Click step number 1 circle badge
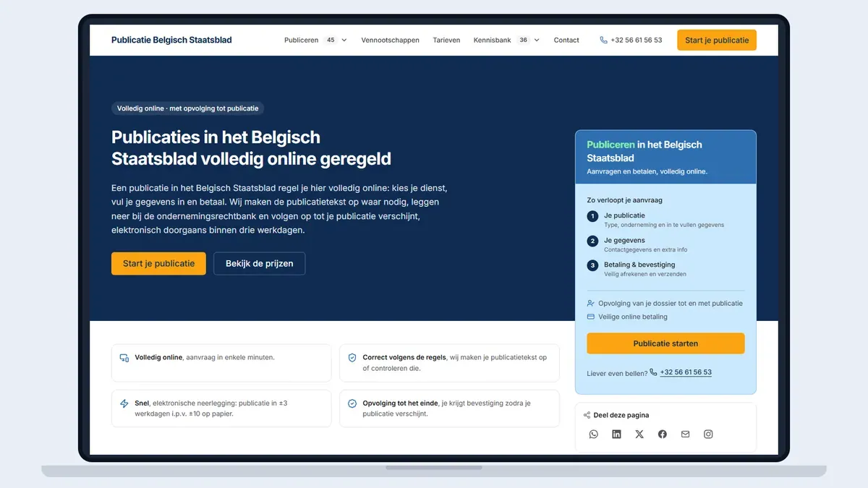The image size is (868, 488). pyautogui.click(x=593, y=216)
